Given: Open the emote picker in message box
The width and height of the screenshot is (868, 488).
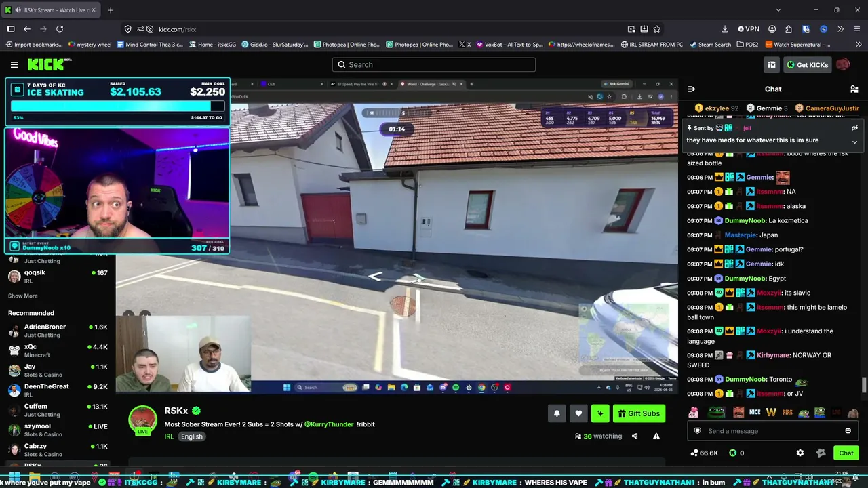Looking at the screenshot, I should tap(848, 431).
